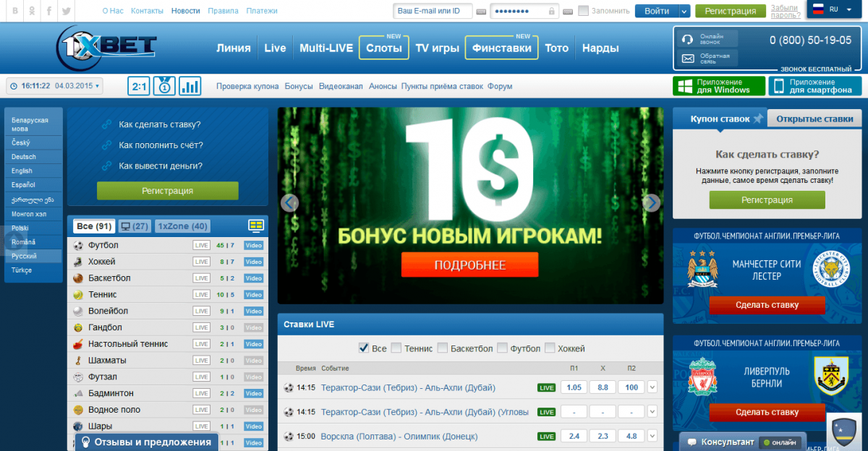Image resolution: width=868 pixels, height=451 pixels.
Task: Open the Слоты menu item
Action: (384, 48)
